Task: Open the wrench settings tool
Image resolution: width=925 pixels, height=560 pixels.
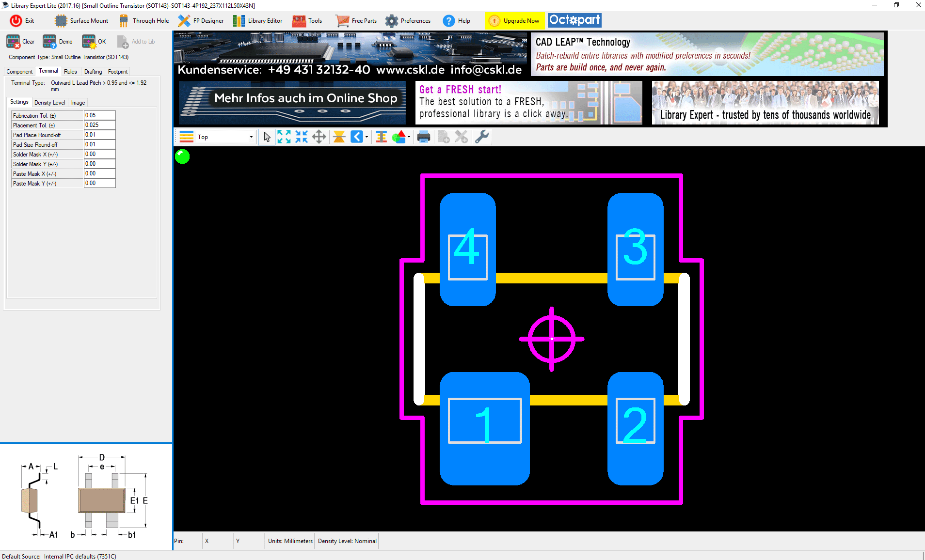Action: pyautogui.click(x=481, y=137)
